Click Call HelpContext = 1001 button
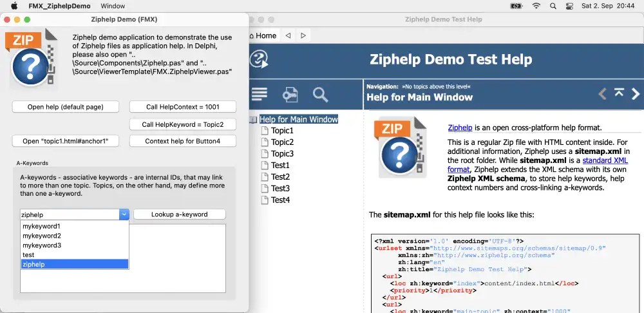This screenshot has height=313, width=644. tap(183, 107)
